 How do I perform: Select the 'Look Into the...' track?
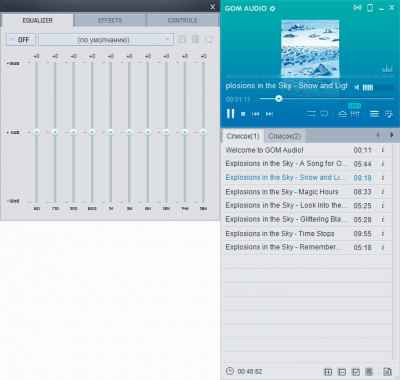306,205
